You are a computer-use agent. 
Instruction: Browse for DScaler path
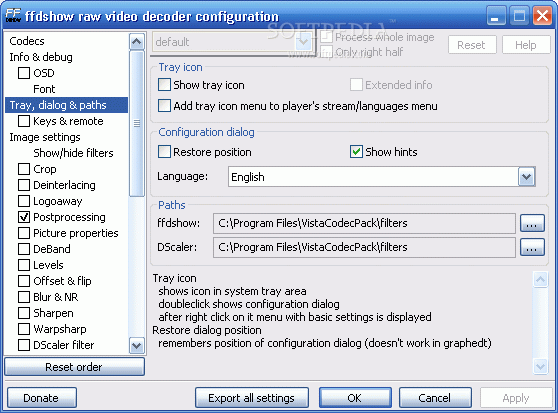[x=532, y=247]
